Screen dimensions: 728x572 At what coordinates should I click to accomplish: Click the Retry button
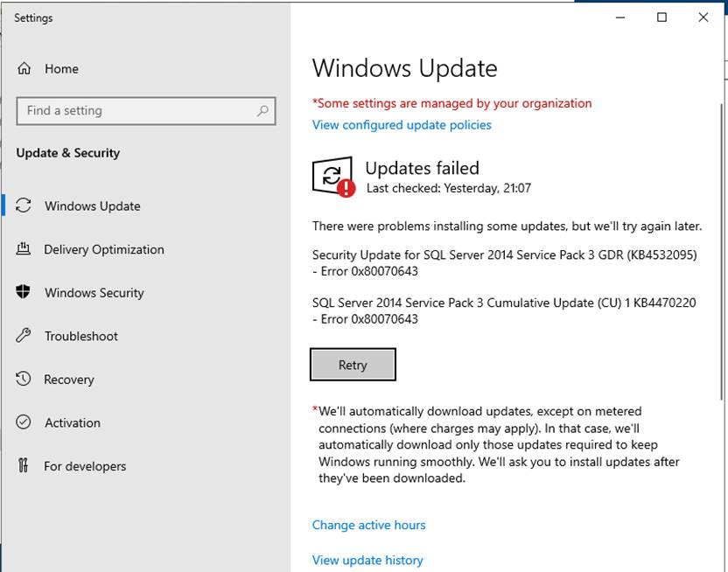tap(353, 365)
